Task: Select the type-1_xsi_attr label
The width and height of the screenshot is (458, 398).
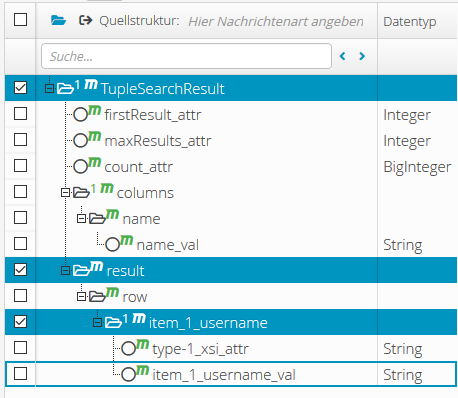Action: pos(200,349)
